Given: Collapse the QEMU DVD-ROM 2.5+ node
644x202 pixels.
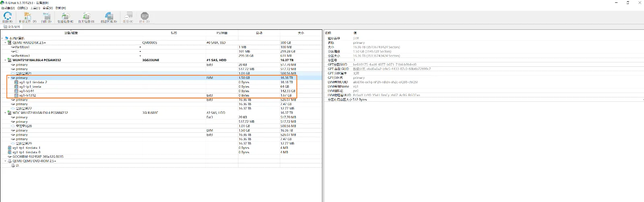Looking at the screenshot, I should pos(5,161).
